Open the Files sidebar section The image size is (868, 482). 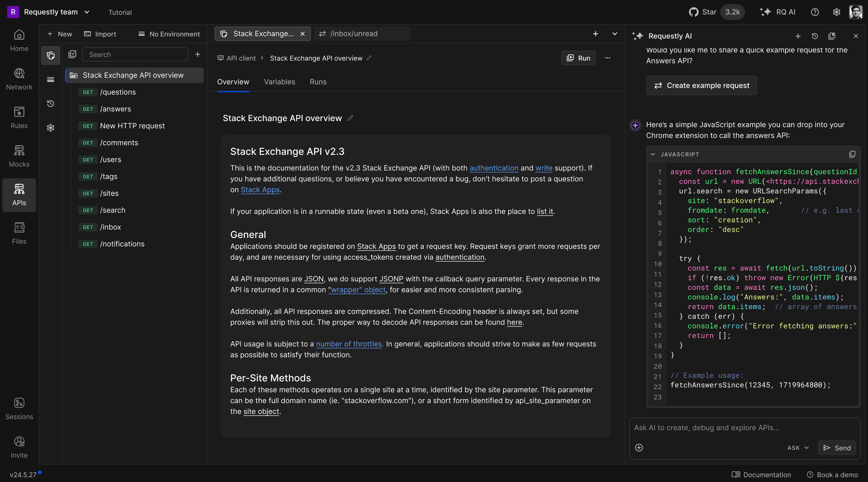[19, 234]
